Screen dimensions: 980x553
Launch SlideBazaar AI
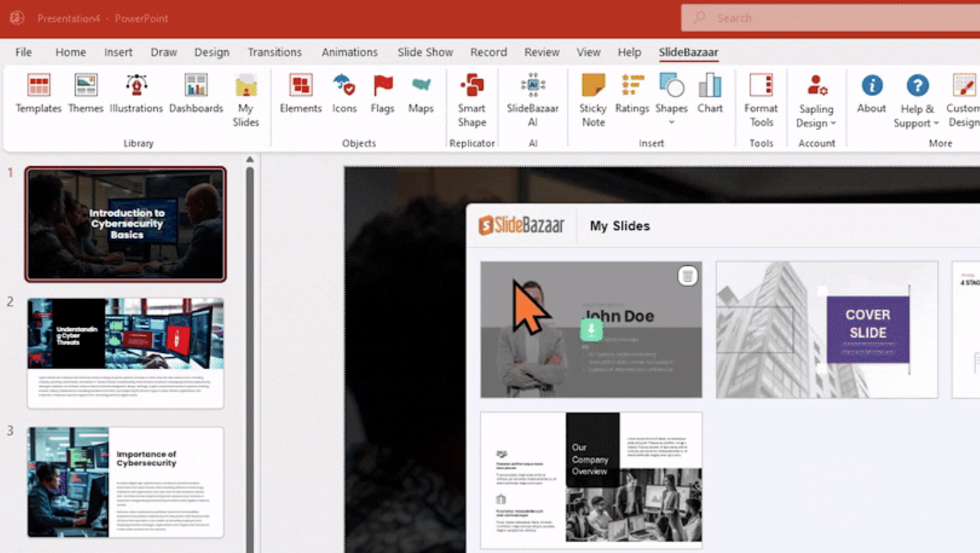532,100
